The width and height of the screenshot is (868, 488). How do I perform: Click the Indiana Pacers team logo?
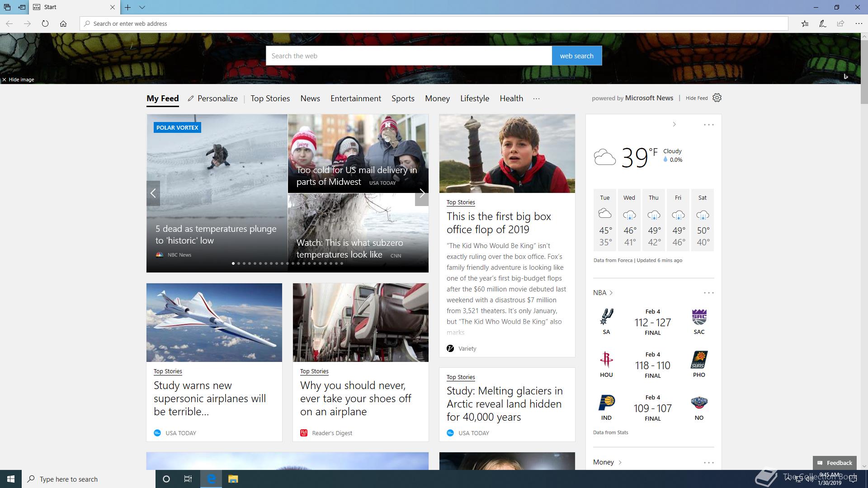[x=606, y=402]
